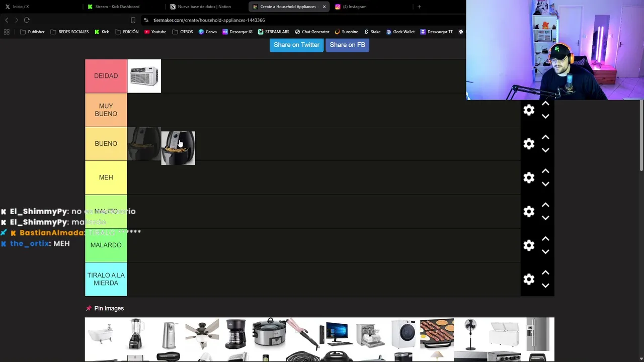The height and width of the screenshot is (362, 644).
Task: Open the Stake bookmark
Action: [372, 32]
